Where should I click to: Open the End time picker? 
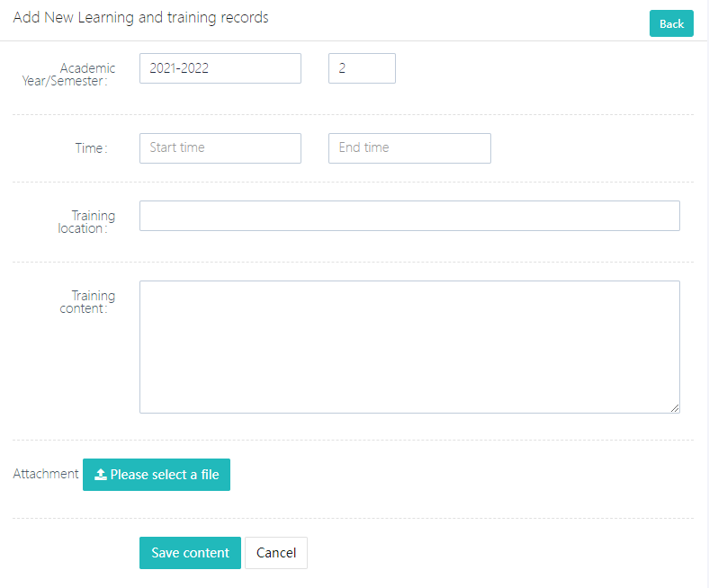pyautogui.click(x=409, y=148)
